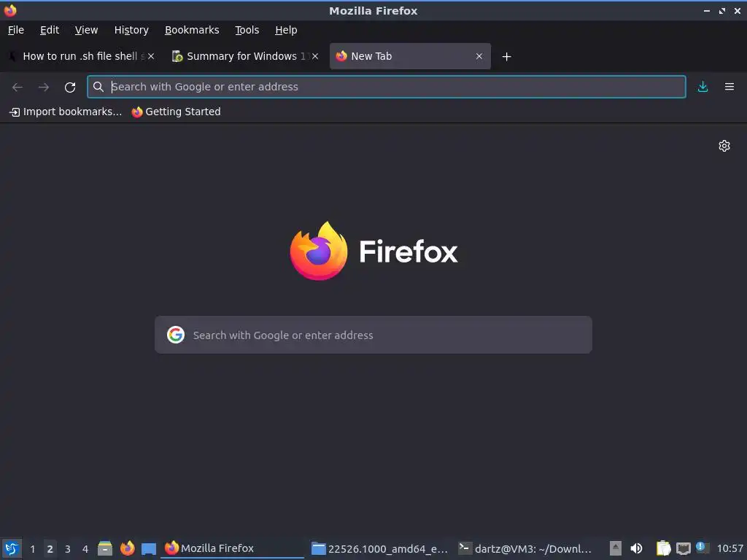747x560 pixels.
Task: Open the Getting Started bookmark
Action: [177, 112]
